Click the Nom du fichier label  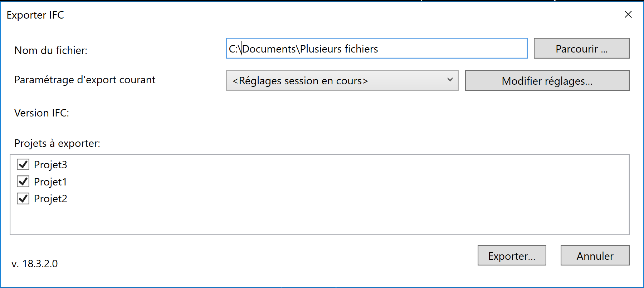click(51, 50)
